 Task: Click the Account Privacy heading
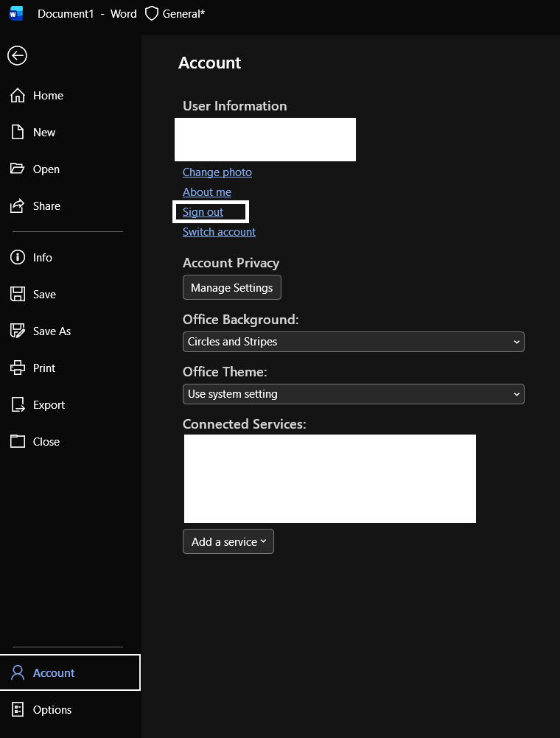tap(231, 263)
